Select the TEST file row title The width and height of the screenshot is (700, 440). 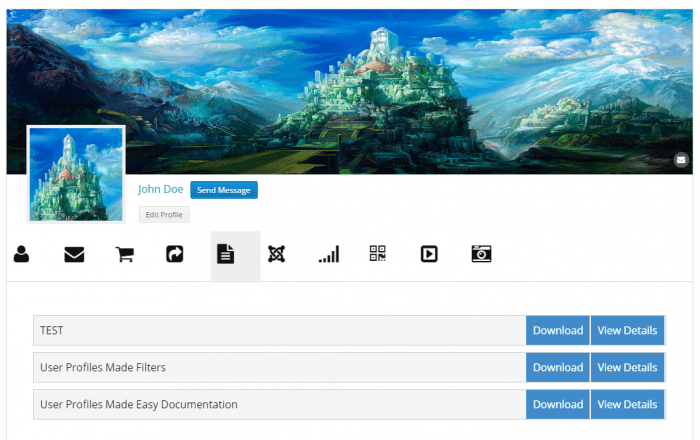pos(51,331)
